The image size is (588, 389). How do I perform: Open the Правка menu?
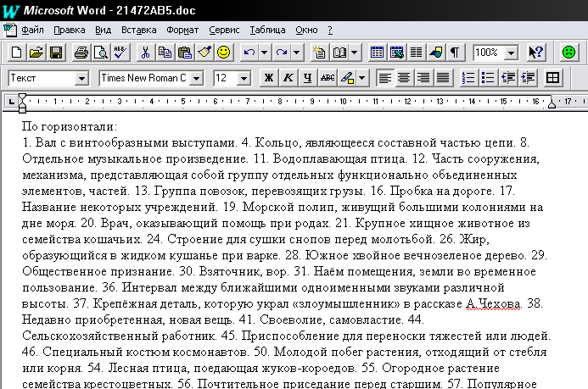[x=70, y=30]
